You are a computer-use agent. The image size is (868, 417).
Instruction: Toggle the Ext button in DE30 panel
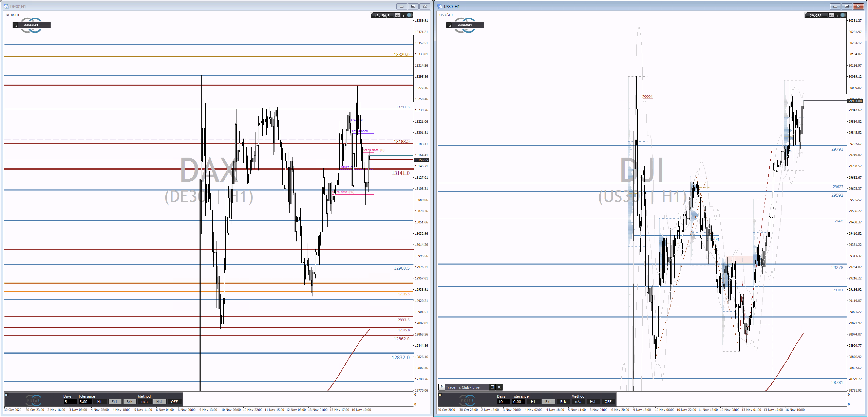[x=115, y=402]
